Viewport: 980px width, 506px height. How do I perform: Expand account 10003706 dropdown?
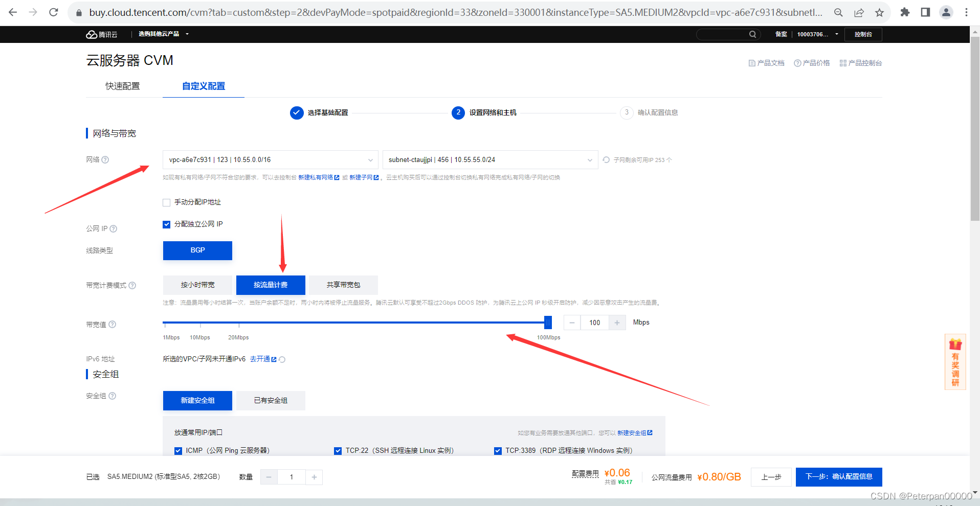817,34
